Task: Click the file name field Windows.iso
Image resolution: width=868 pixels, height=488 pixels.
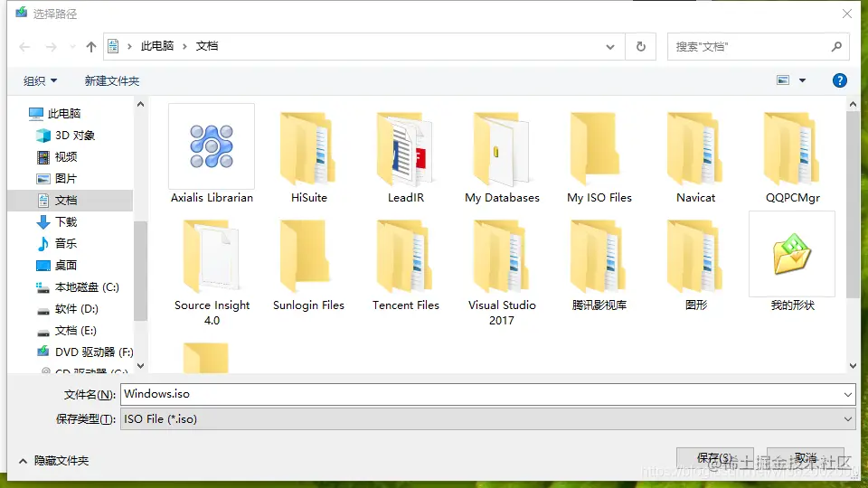Action: coord(487,394)
